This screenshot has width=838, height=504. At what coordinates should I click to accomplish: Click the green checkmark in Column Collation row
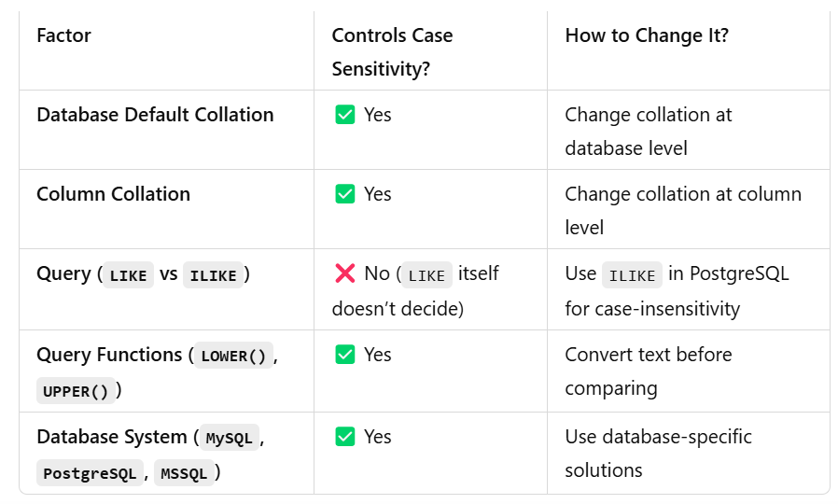pyautogui.click(x=344, y=193)
